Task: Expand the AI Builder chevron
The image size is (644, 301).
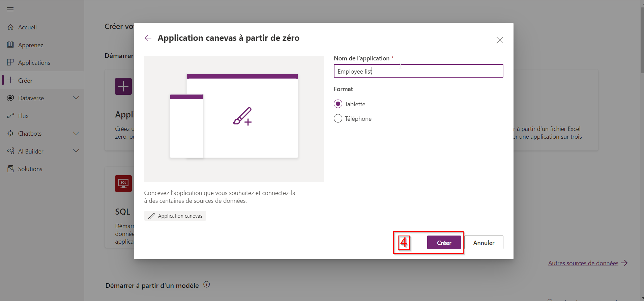Action: (x=76, y=151)
